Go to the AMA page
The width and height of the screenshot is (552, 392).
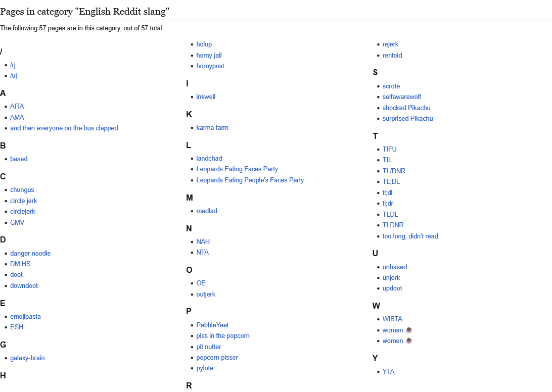point(17,117)
